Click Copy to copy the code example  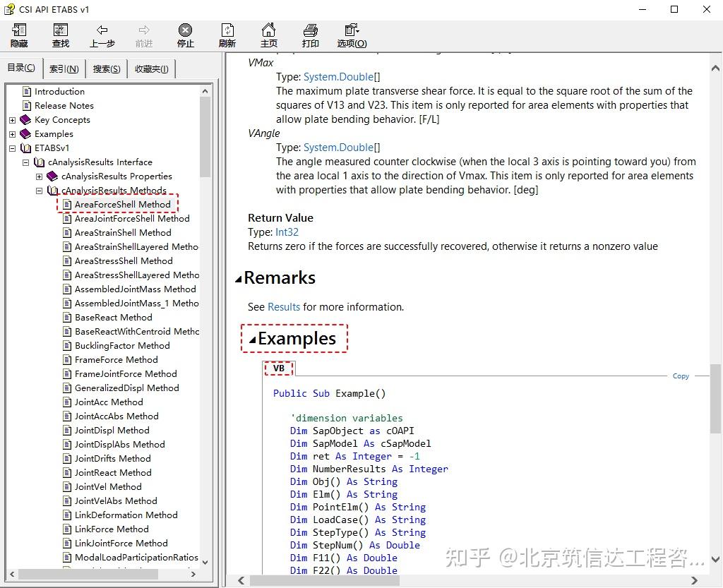[x=680, y=376]
